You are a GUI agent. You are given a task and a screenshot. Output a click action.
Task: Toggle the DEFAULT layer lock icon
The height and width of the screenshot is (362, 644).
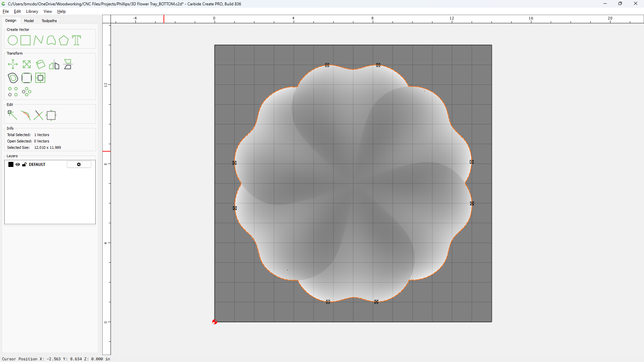point(24,165)
